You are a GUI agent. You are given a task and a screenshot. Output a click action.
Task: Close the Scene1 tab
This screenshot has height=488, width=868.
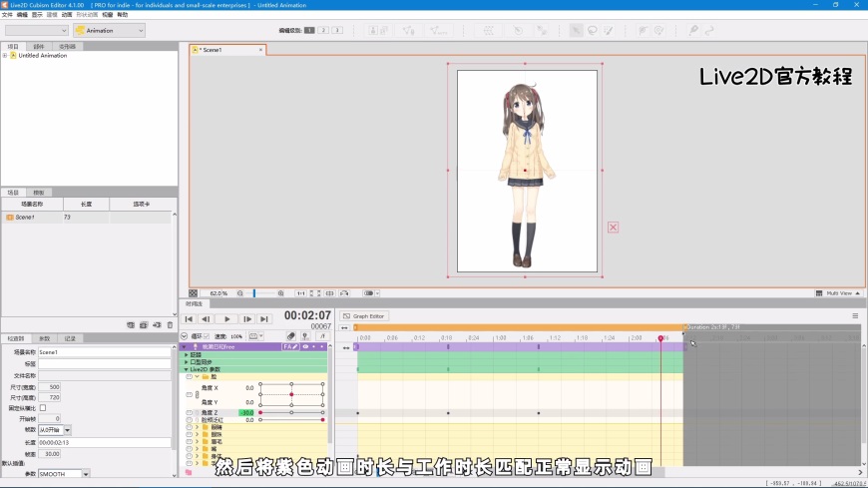click(x=260, y=50)
